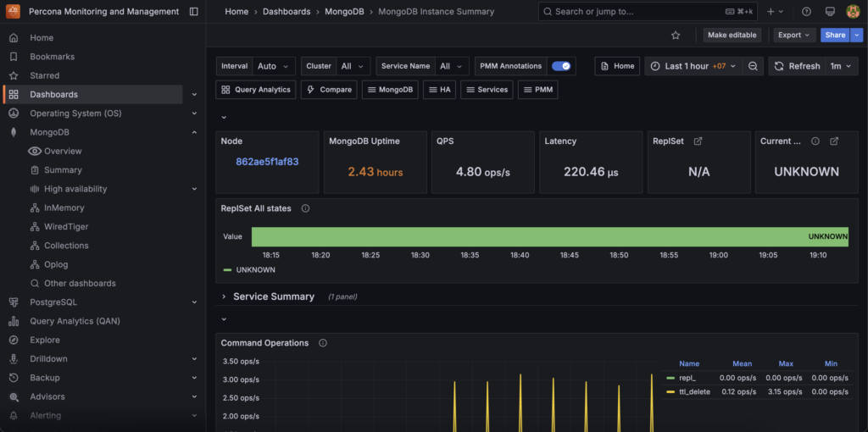Open the Export dropdown menu

[x=793, y=35]
